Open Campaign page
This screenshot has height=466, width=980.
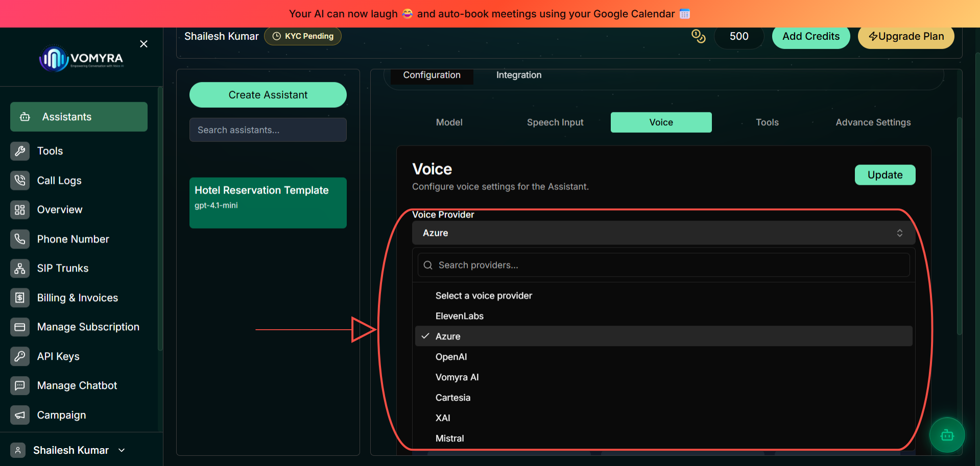(61, 415)
